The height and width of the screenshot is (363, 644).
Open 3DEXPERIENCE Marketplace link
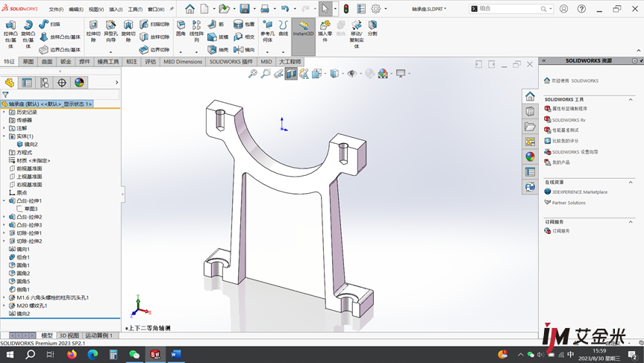click(580, 192)
